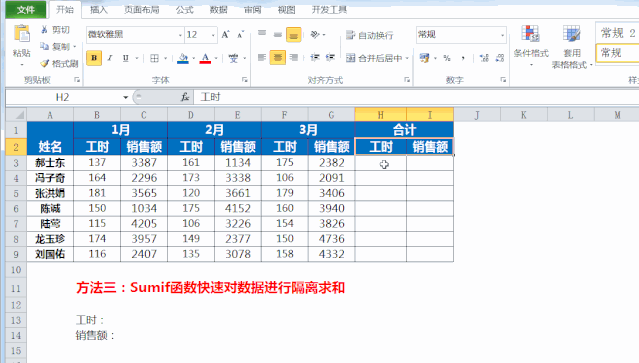The height and width of the screenshot is (363, 639).
Task: Click the Name Box showing H2
Action: [63, 97]
